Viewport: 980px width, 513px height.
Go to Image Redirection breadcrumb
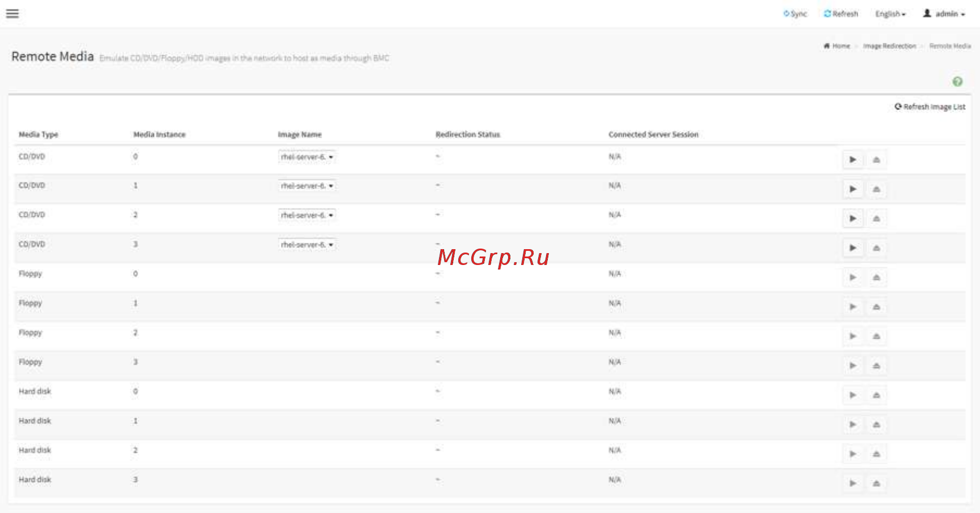tap(889, 46)
